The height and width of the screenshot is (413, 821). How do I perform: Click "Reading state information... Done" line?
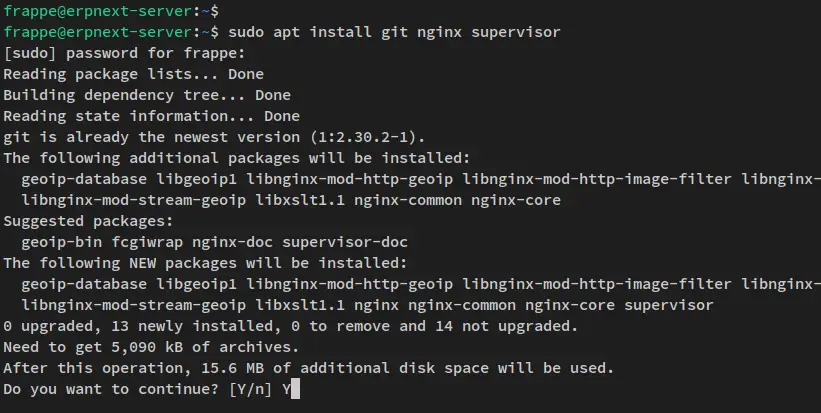point(151,116)
